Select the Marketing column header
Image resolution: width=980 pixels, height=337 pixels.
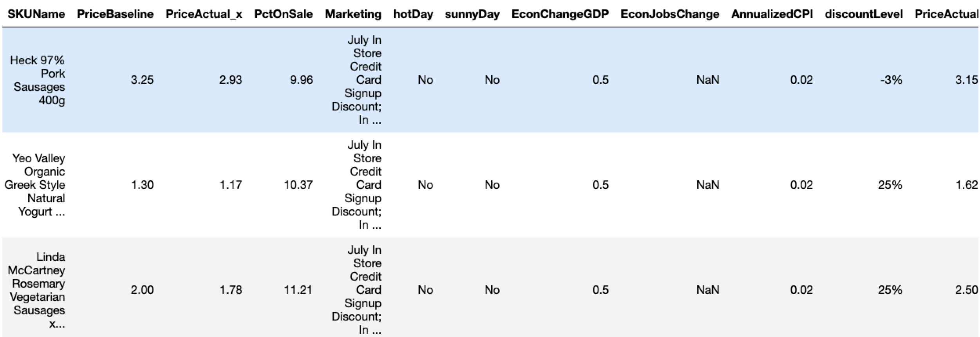pos(353,14)
